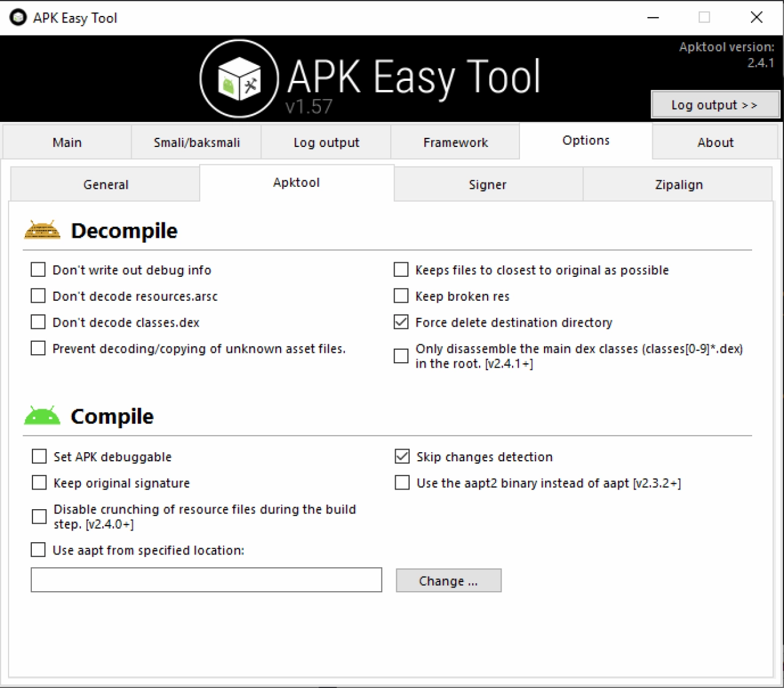
Task: Open the Smali/baksmali tab
Action: click(197, 143)
